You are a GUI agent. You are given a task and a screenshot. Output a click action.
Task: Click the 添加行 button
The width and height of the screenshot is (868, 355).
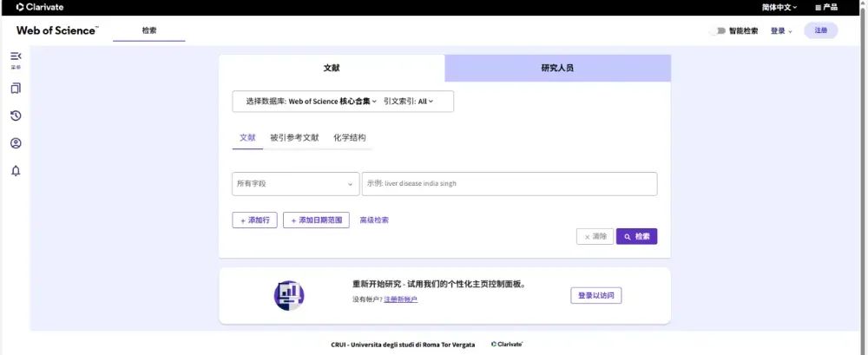(x=254, y=220)
